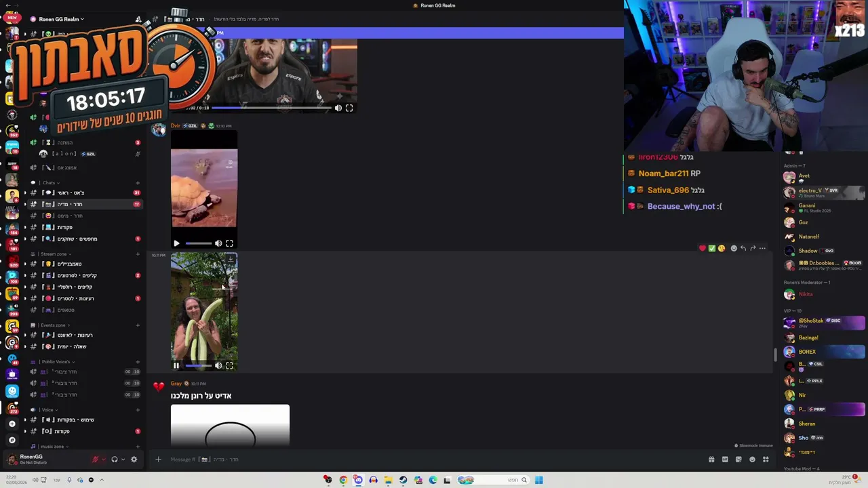The image size is (868, 488).
Task: Open the Apps launcher in message bar
Action: click(766, 460)
